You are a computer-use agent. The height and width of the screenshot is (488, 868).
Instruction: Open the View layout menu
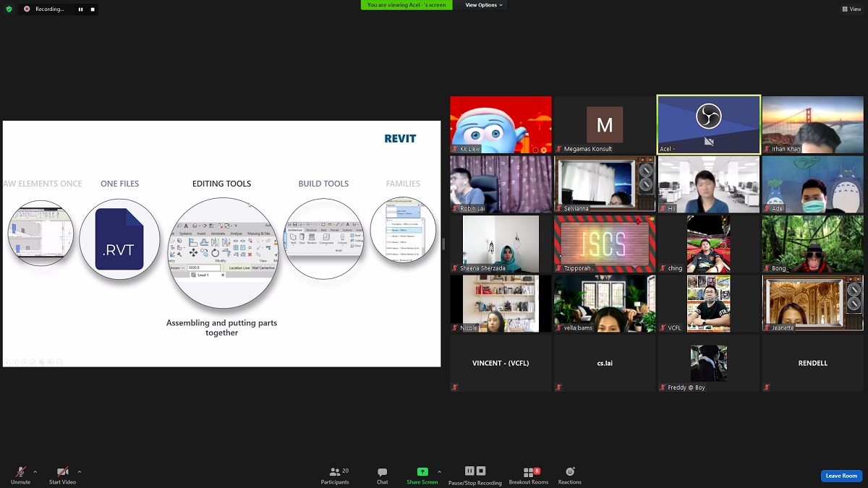coord(852,9)
